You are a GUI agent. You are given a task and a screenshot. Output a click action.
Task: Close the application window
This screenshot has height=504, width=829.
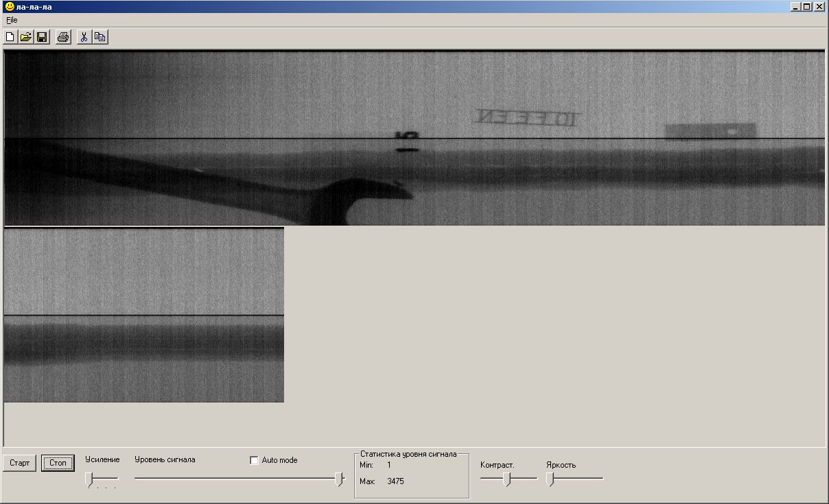pos(819,7)
